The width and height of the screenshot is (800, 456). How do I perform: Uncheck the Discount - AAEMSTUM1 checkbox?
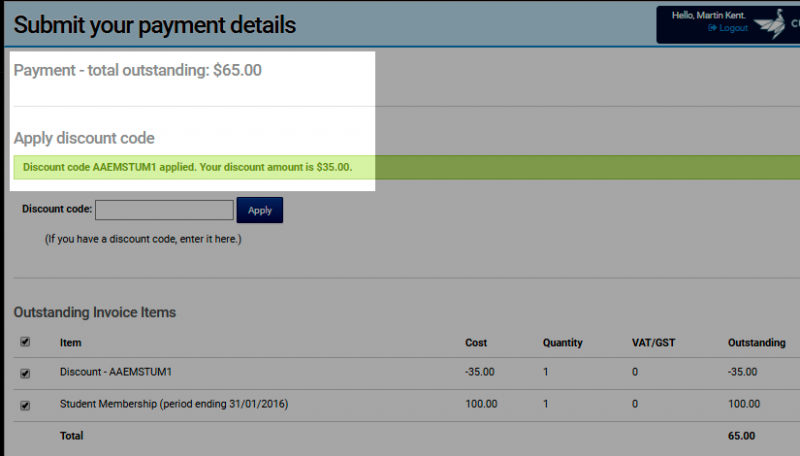click(25, 373)
